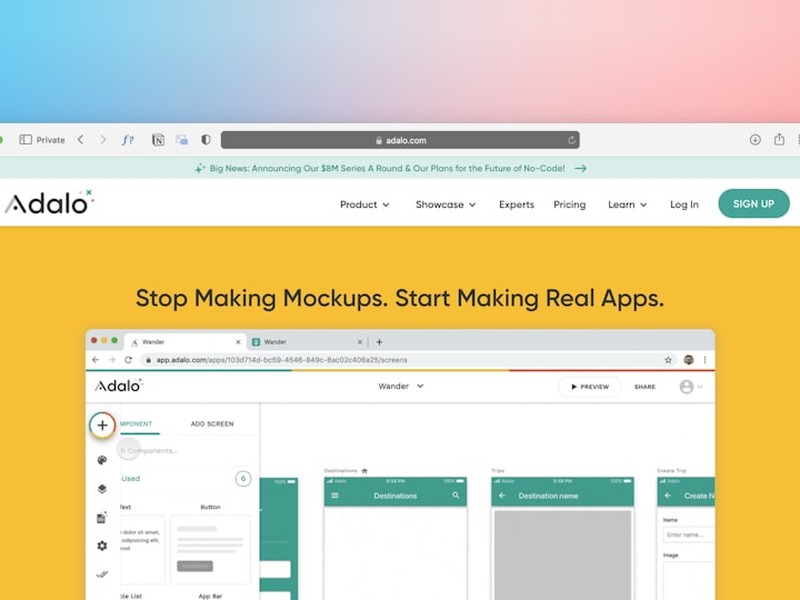Click the adalo.com address bar
The height and width of the screenshot is (600, 800).
(x=400, y=140)
